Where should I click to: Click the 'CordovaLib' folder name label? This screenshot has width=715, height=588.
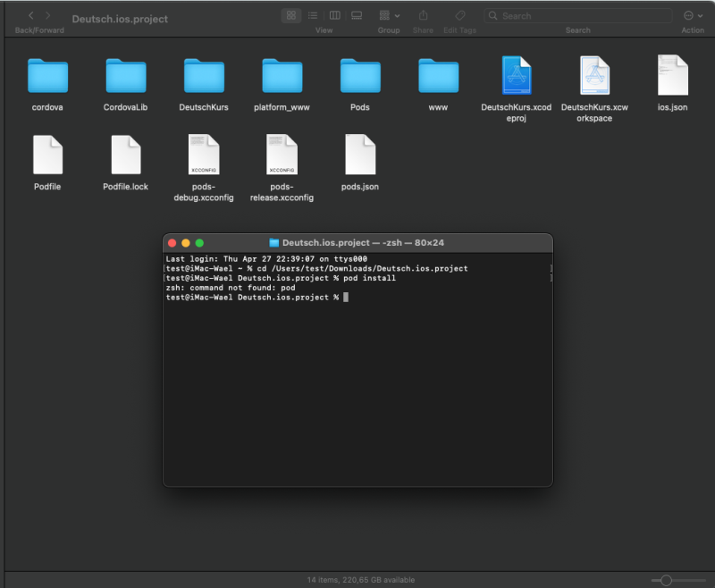(125, 107)
